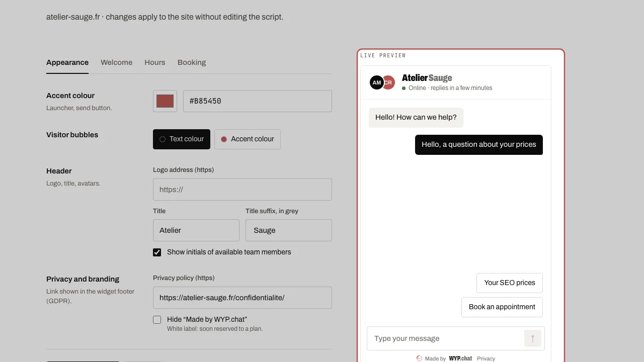Click the send arrow button in chat preview
644x362 pixels.
pos(532,338)
